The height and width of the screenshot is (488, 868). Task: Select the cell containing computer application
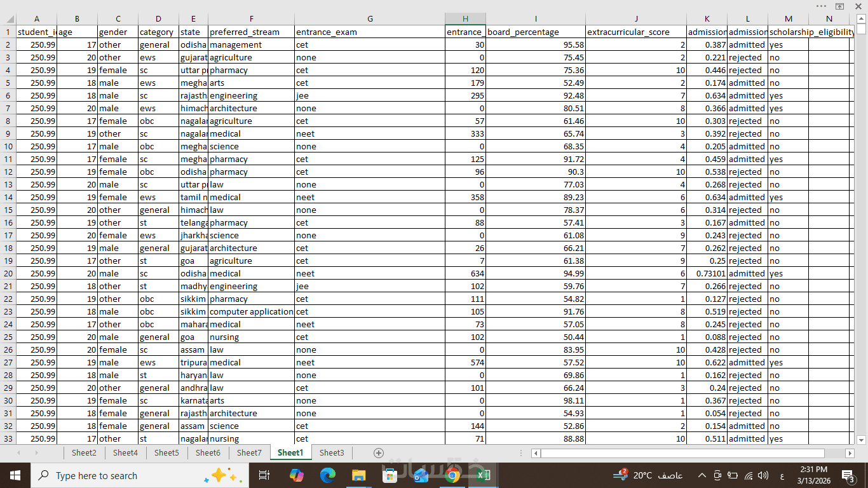coord(251,311)
